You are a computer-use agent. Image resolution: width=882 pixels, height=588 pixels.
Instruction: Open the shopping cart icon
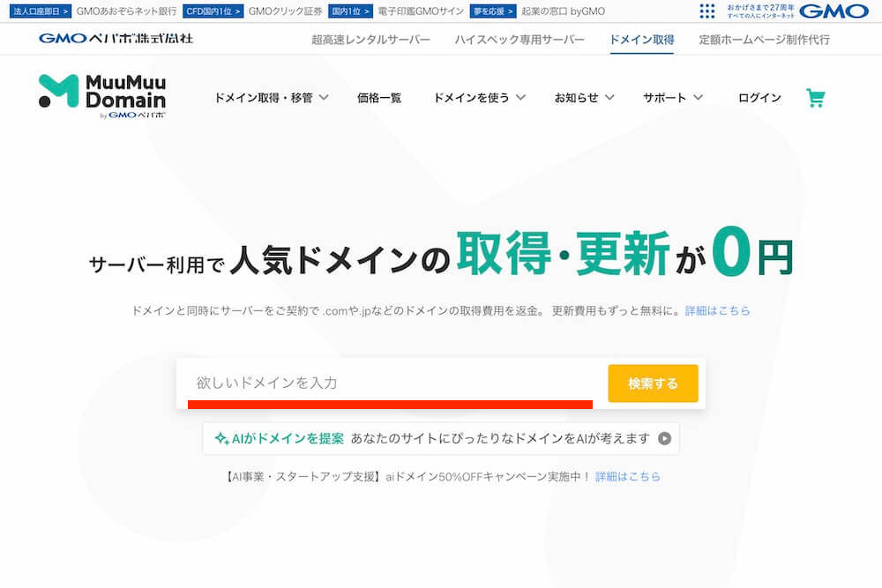click(x=817, y=98)
